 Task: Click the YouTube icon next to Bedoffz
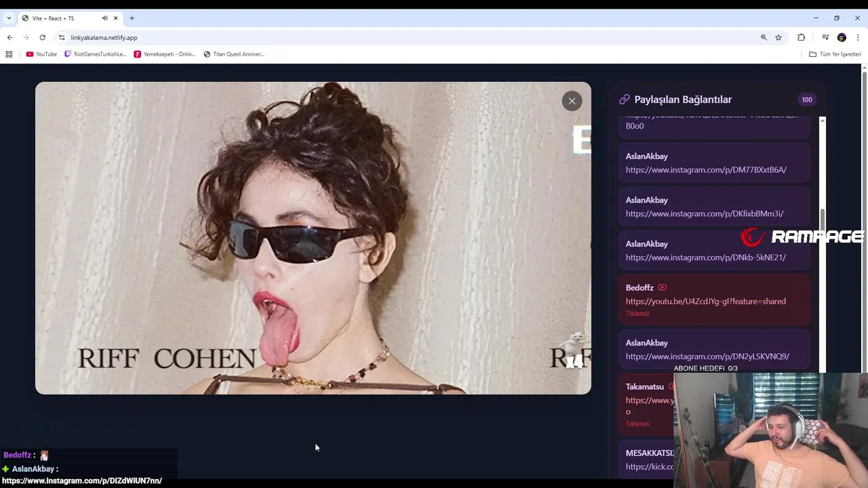click(x=662, y=287)
